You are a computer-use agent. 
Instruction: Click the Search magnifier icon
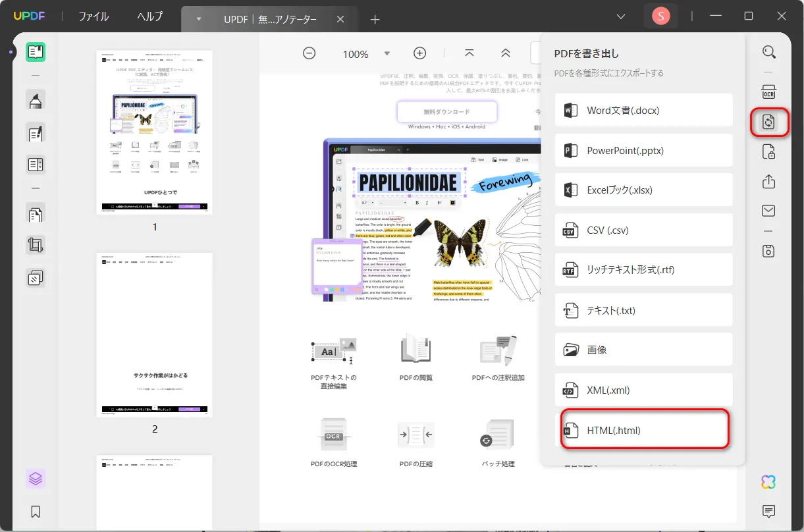[768, 52]
